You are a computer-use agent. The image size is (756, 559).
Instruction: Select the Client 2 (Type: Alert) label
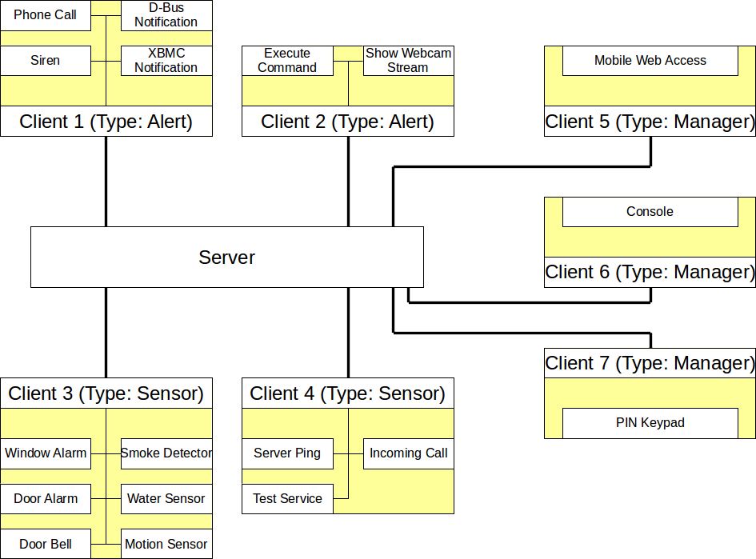click(348, 122)
